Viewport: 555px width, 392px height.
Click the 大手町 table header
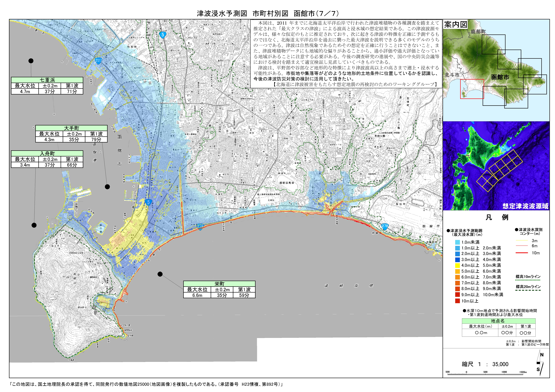pyautogui.click(x=71, y=128)
